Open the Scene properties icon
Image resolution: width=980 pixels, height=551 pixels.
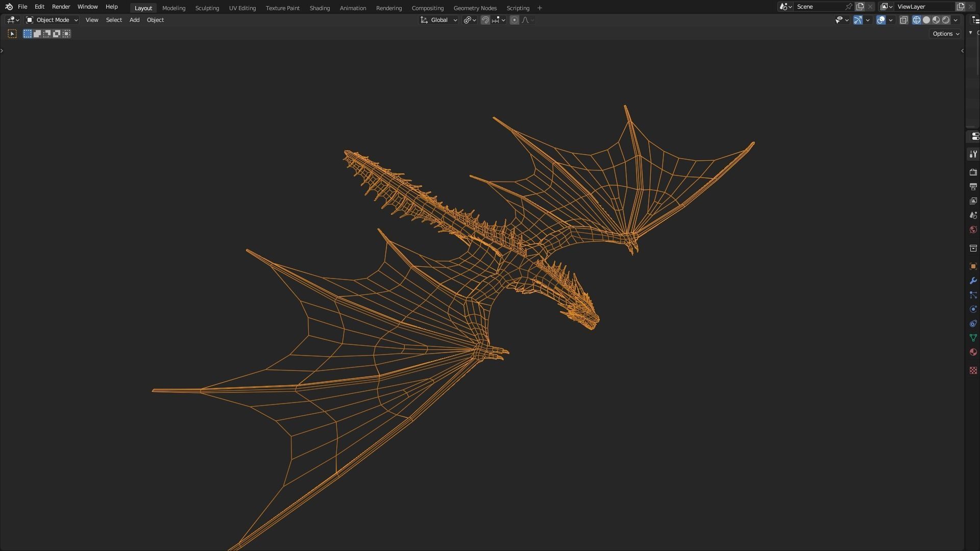(x=973, y=215)
